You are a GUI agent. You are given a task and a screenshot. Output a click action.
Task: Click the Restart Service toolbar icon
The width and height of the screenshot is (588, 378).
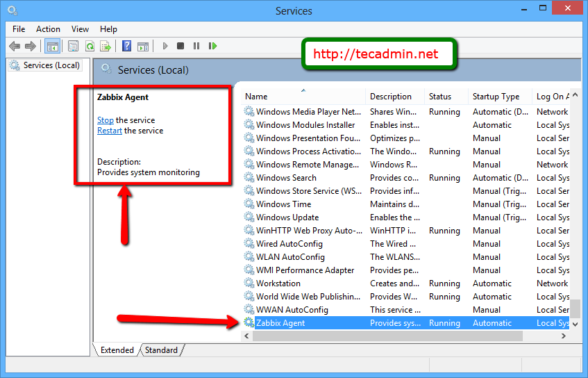(x=212, y=47)
